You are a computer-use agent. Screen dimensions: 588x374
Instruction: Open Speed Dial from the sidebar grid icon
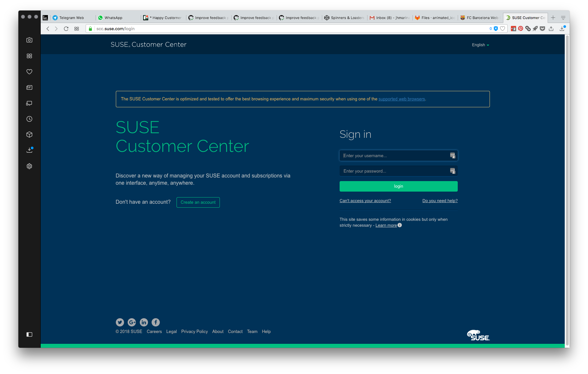point(29,56)
